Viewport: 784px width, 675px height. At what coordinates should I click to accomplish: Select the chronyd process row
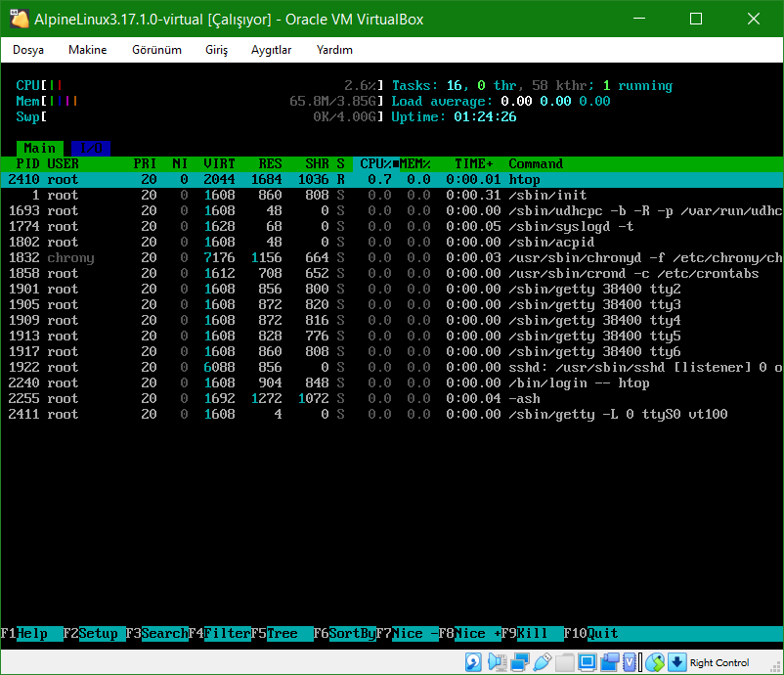click(x=392, y=257)
